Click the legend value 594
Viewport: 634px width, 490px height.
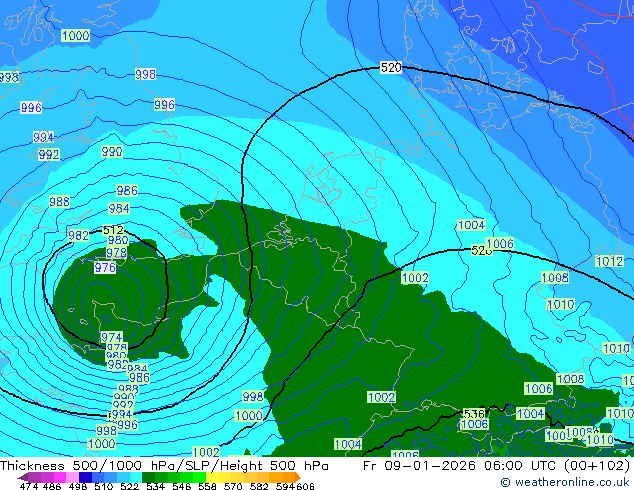coord(285,486)
